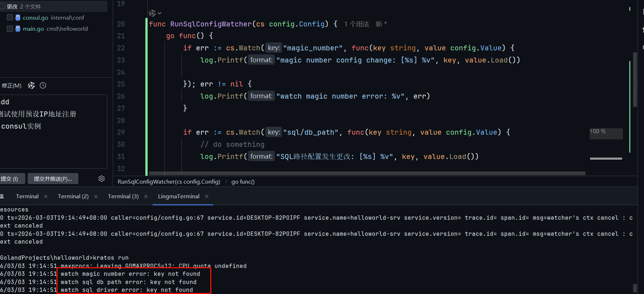Check the consul.go file checkbox
The height and width of the screenshot is (294, 644).
(10, 18)
